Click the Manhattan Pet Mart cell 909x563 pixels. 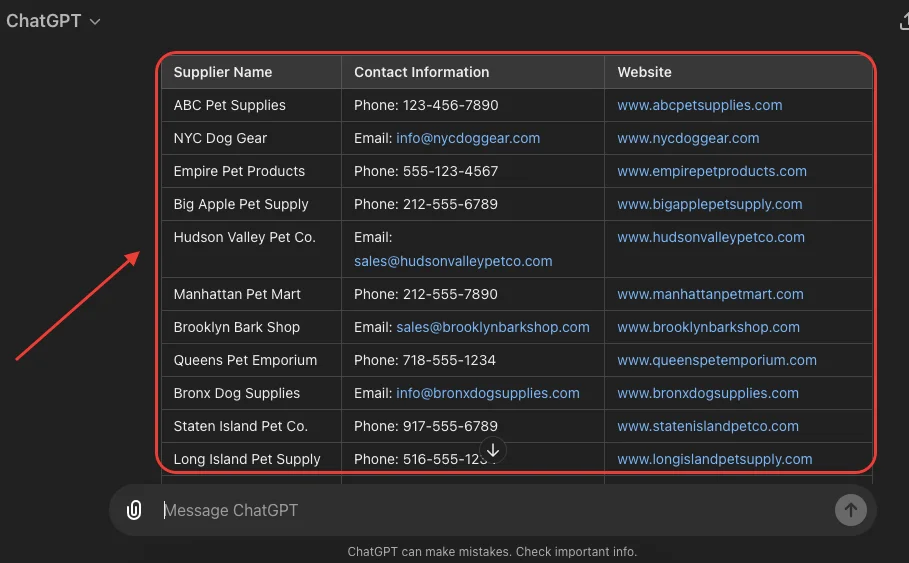pyautogui.click(x=251, y=294)
